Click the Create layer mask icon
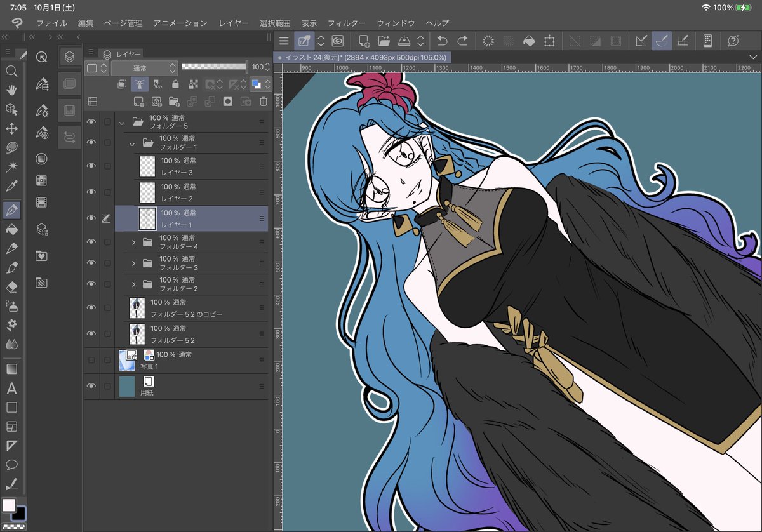This screenshot has width=762, height=532. [x=227, y=101]
